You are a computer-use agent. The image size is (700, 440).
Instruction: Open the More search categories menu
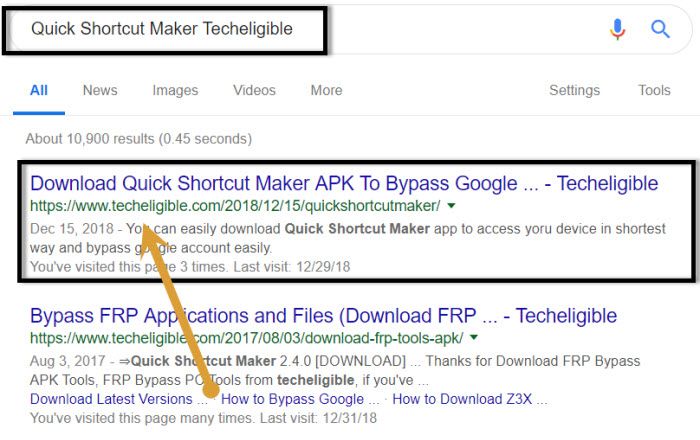(326, 90)
